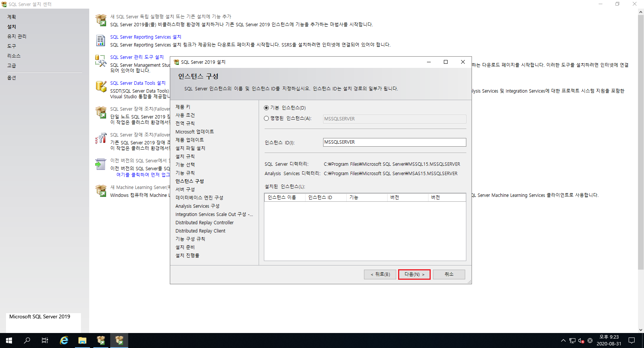Click the 취소 cancel button
Viewport: 644px width, 348px height.
(x=449, y=274)
